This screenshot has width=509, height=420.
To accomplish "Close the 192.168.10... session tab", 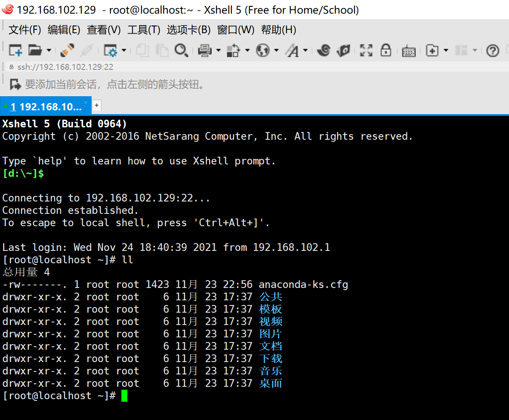I will (86, 102).
